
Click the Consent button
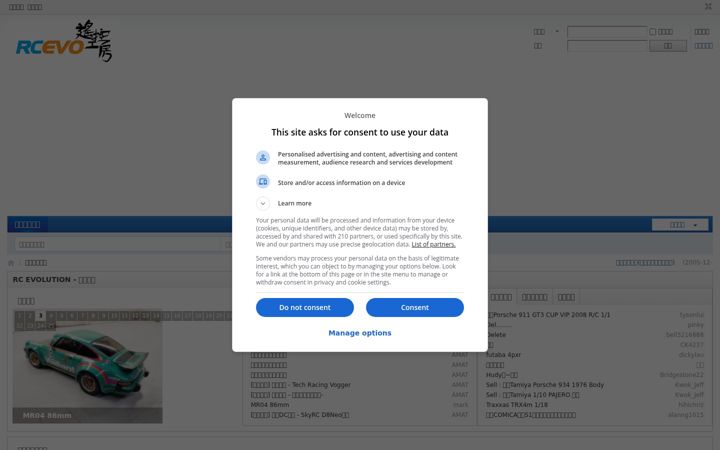[x=415, y=307]
